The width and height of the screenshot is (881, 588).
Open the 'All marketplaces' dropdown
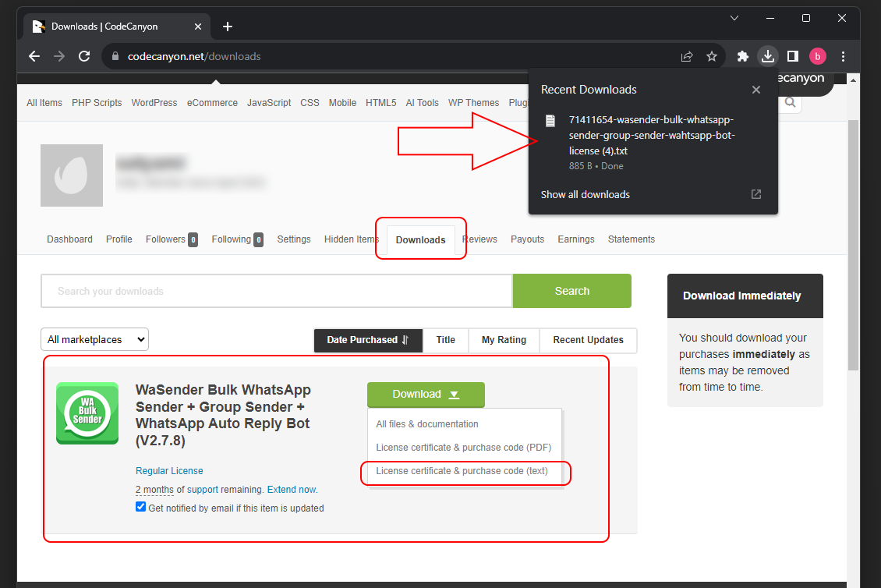(94, 339)
